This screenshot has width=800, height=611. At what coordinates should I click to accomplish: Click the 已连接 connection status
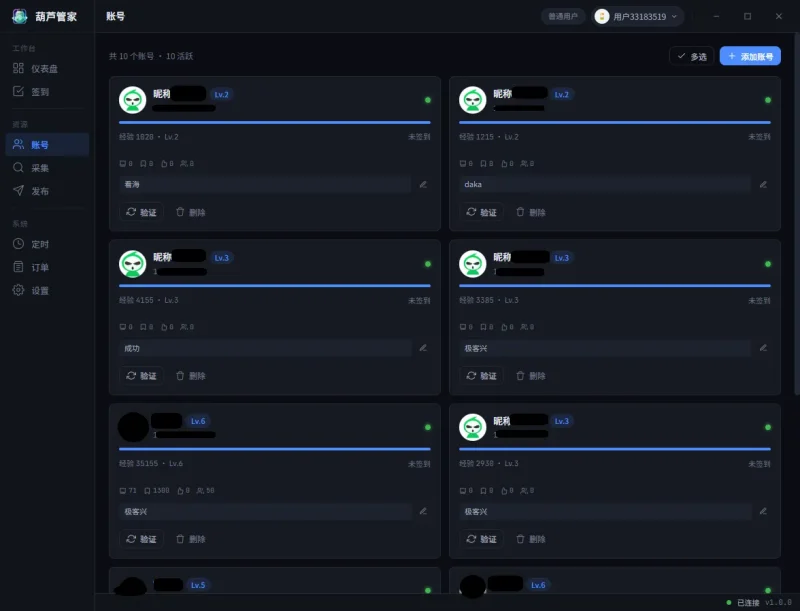tap(743, 603)
